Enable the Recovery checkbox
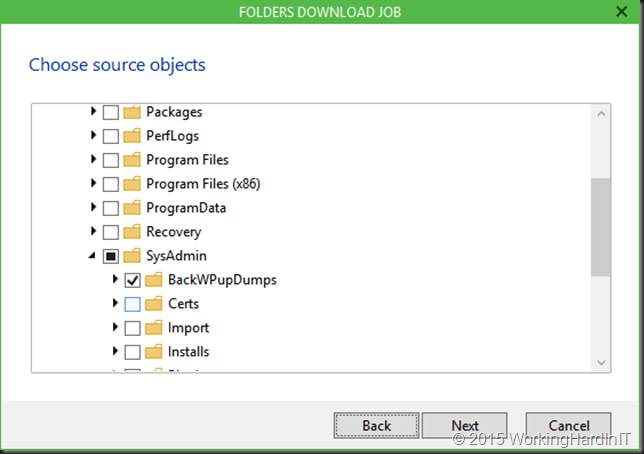Image resolution: width=644 pixels, height=454 pixels. [110, 232]
